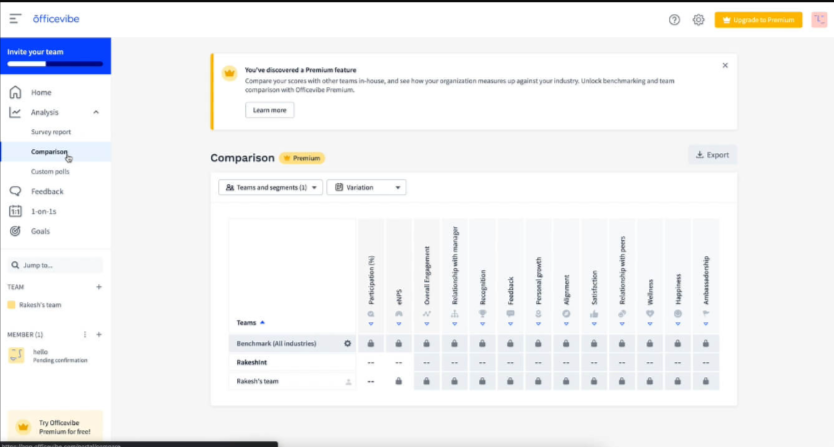This screenshot has height=447, width=834.
Task: Open Teams and segments dropdown
Action: click(x=270, y=187)
